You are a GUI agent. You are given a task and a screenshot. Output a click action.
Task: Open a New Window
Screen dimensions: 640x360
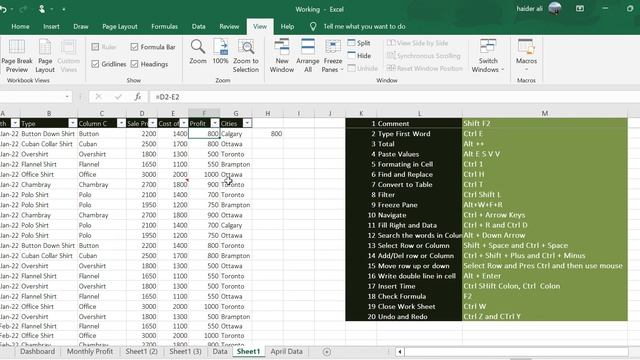coord(282,56)
